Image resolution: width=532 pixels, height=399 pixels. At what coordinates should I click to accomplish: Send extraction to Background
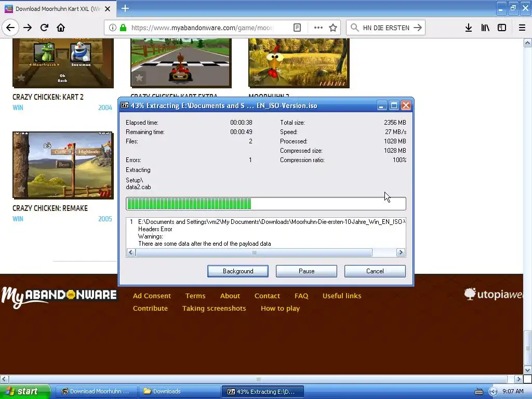pos(238,271)
